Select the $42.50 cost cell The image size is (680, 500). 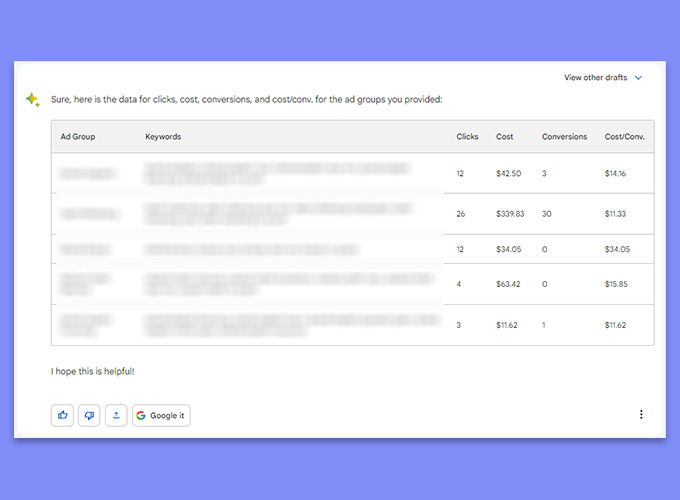[509, 173]
